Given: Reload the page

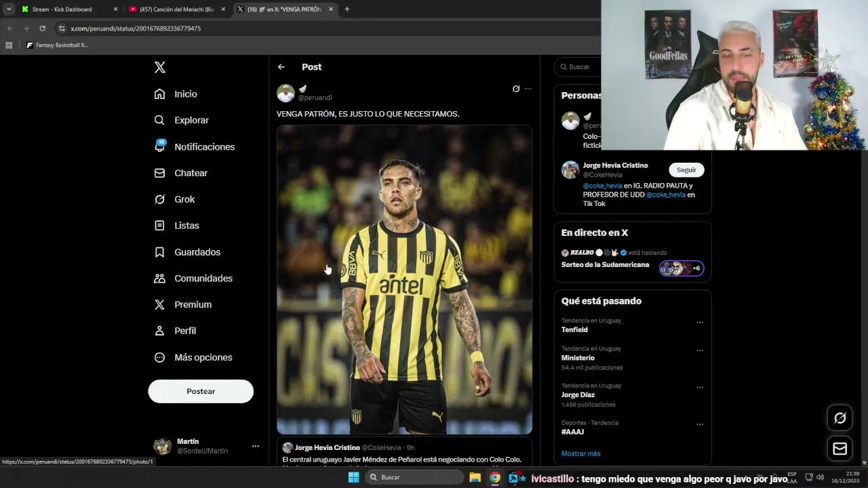Looking at the screenshot, I should coord(42,28).
